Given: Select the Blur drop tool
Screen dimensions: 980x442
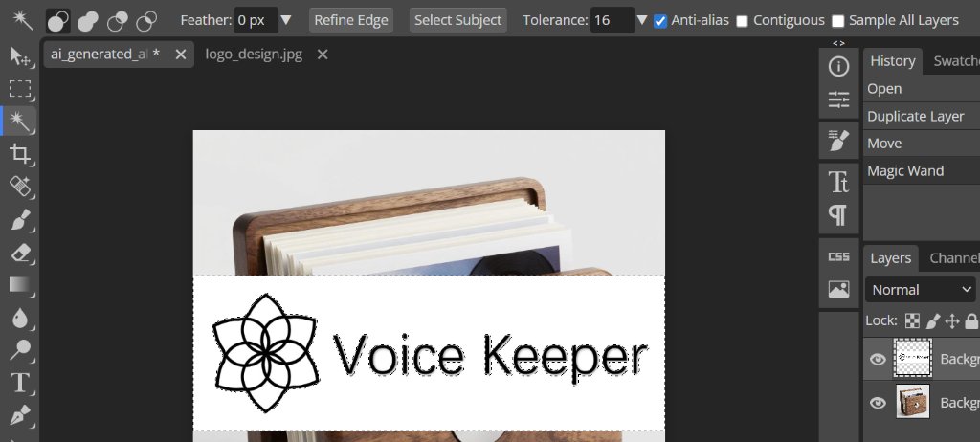Looking at the screenshot, I should point(20,318).
